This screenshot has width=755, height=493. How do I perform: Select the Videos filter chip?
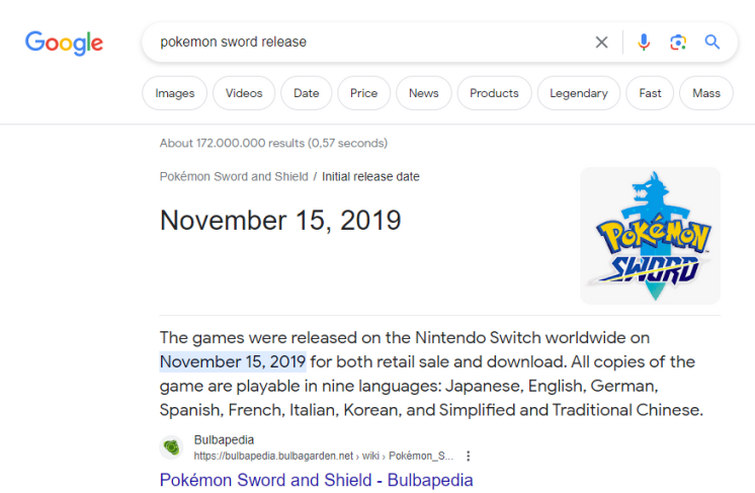coord(244,93)
